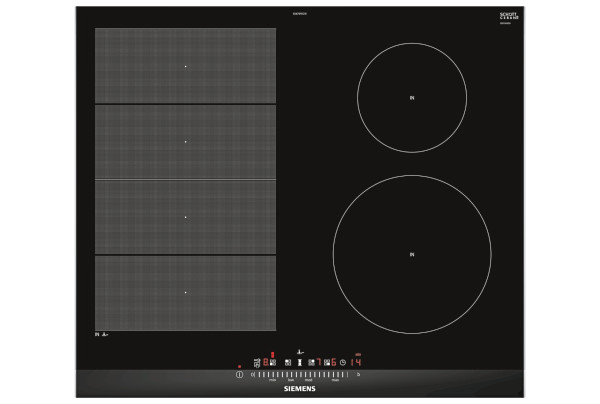Select the bottom flex zone rectangle
The height and width of the screenshot is (404, 600).
[186, 293]
